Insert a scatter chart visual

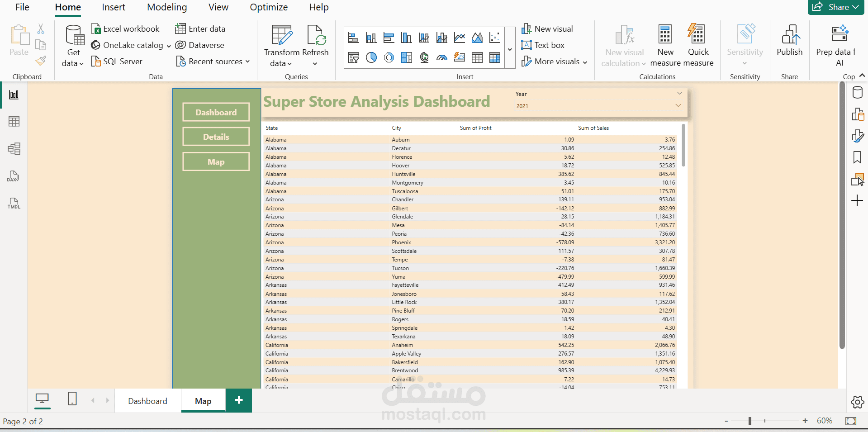coord(495,38)
